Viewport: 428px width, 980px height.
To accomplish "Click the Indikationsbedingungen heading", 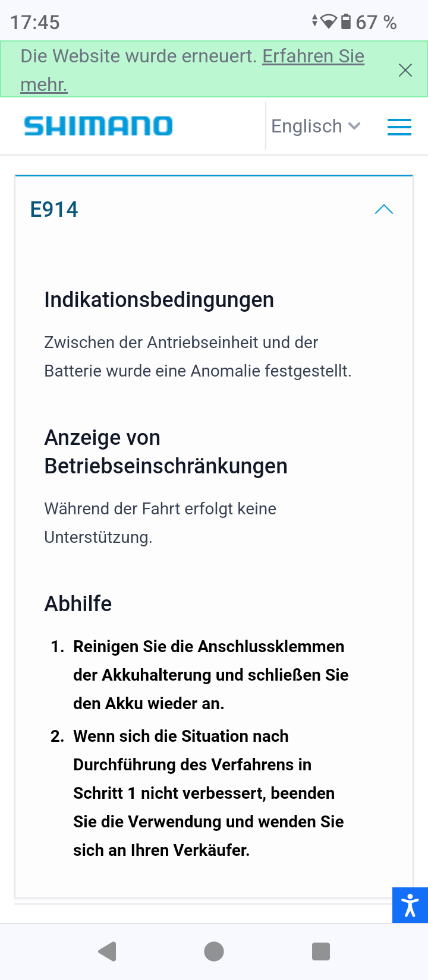I will [x=159, y=300].
